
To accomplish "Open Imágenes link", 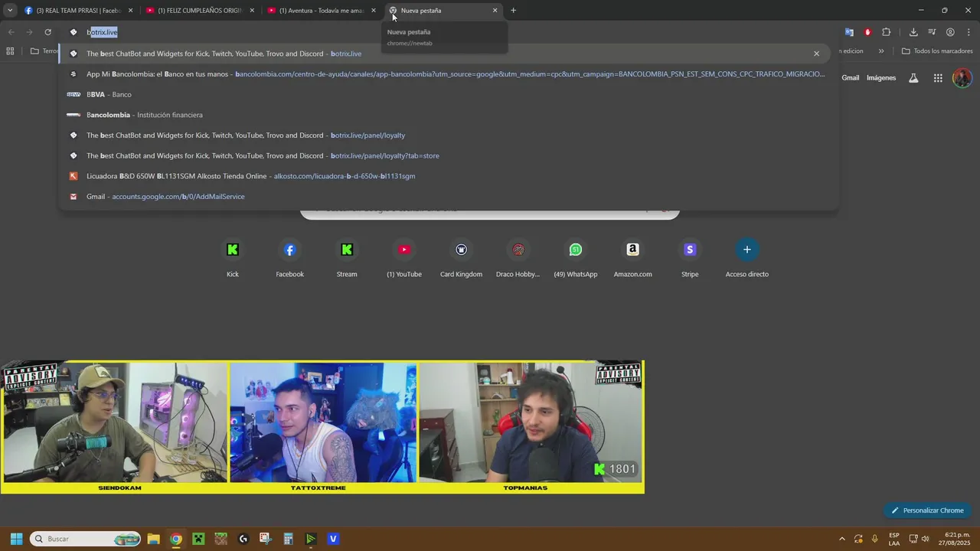I will coord(881,78).
